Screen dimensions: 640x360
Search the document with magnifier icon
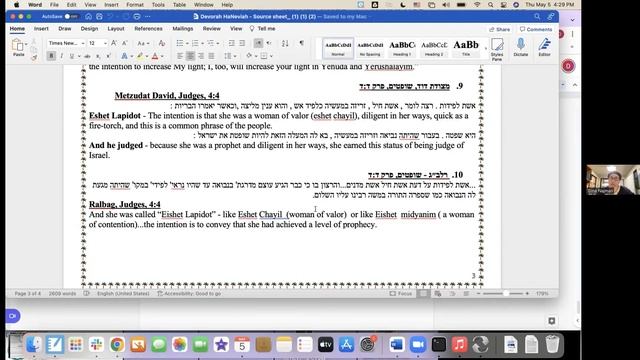(x=537, y=17)
